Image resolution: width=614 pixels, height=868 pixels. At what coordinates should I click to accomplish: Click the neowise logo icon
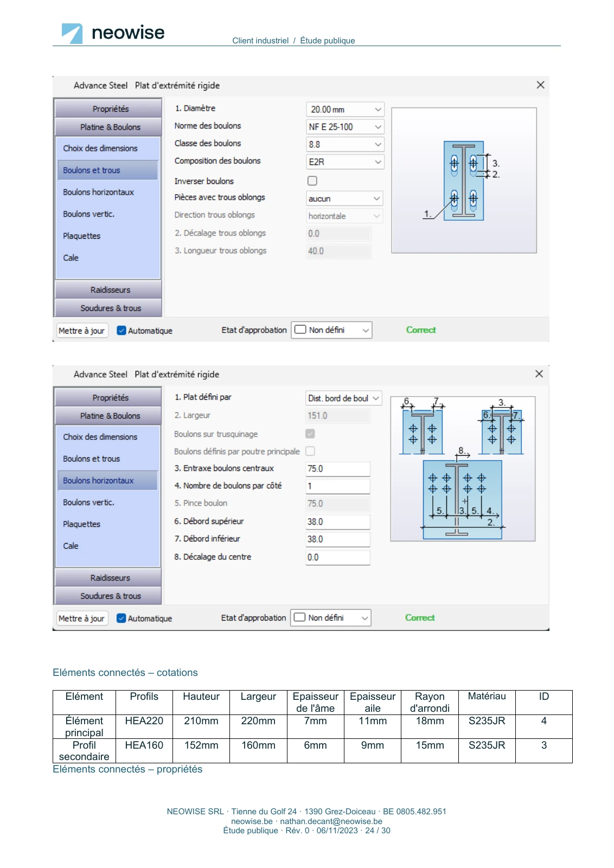pos(72,34)
